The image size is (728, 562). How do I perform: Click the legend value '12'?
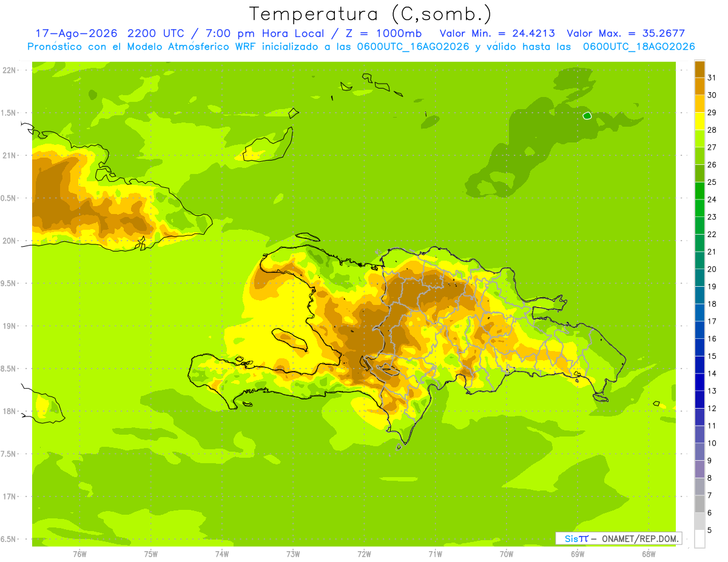(x=712, y=409)
